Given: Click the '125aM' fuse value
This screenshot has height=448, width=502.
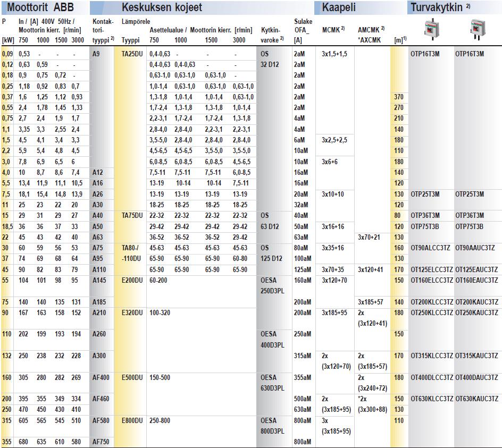Looking at the screenshot, I should (303, 270).
